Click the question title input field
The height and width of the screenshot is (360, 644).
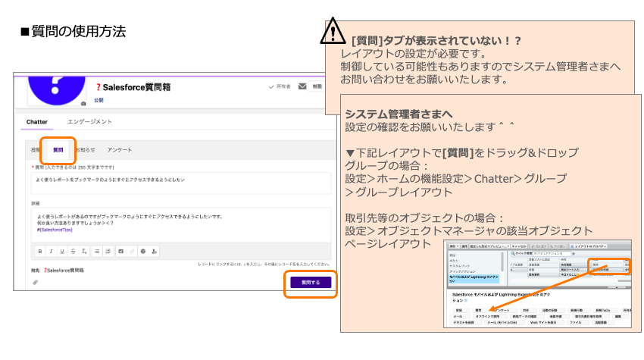181,183
